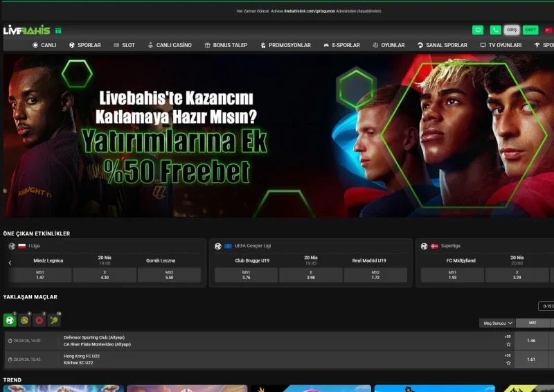
Task: Click the GİRİŞ login button
Action: (512, 30)
